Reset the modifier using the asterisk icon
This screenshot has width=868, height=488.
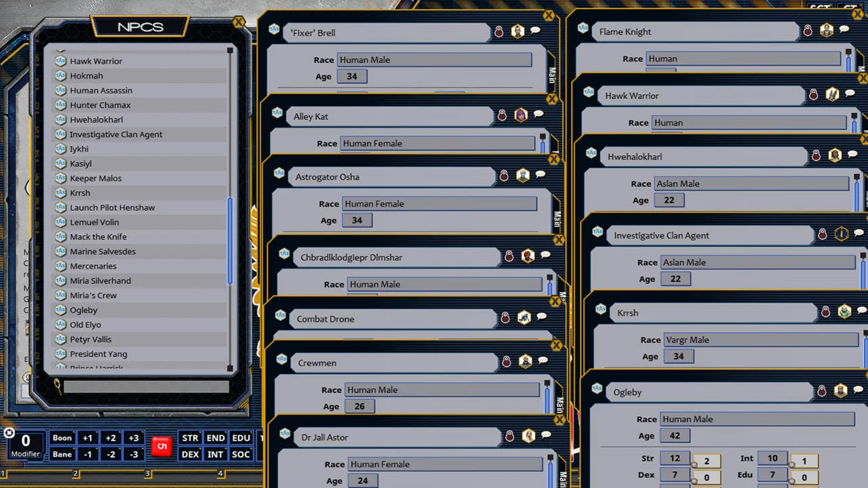[9, 433]
